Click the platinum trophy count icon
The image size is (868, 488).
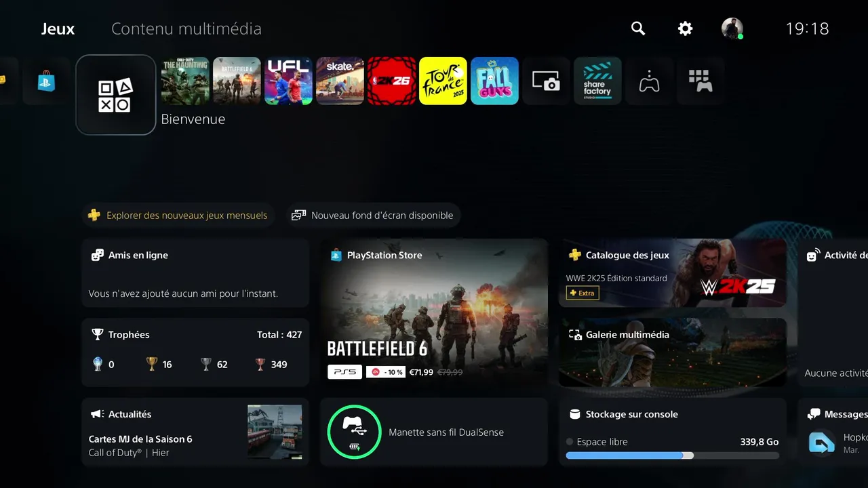(97, 364)
